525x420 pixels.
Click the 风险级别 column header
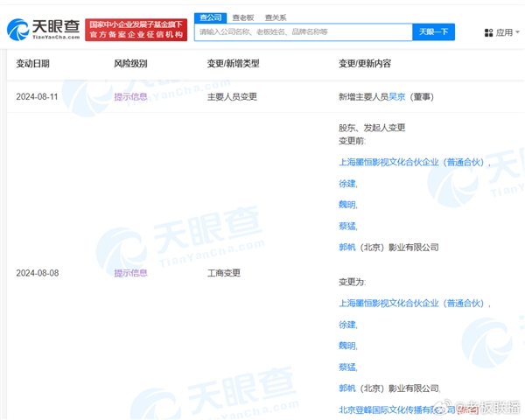coord(130,64)
